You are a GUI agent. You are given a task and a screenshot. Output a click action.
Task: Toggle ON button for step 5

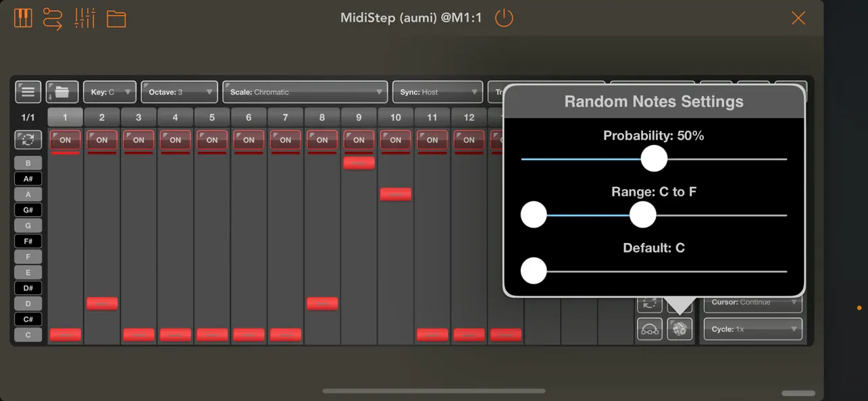pyautogui.click(x=211, y=140)
